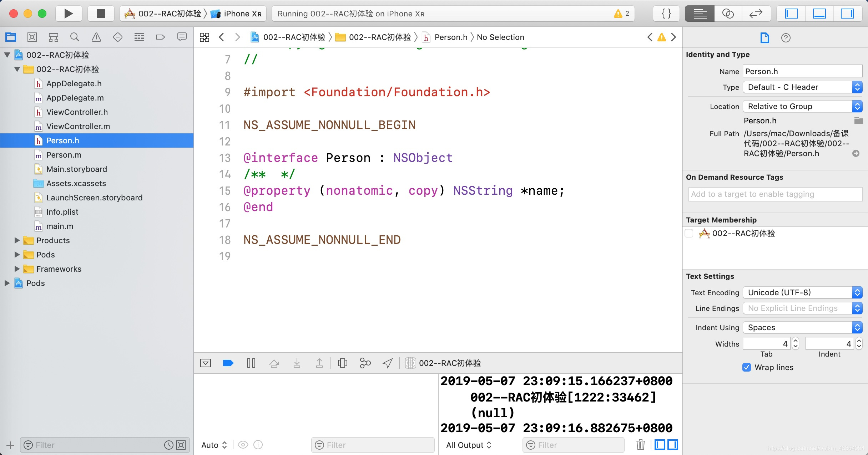Hide the right Inspector pane
The width and height of the screenshot is (868, 455).
click(x=847, y=14)
